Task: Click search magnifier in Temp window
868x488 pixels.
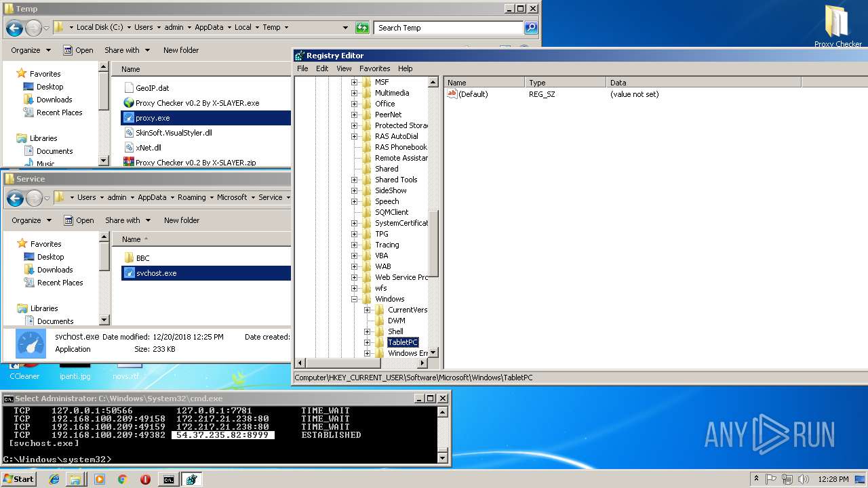Action: 531,28
